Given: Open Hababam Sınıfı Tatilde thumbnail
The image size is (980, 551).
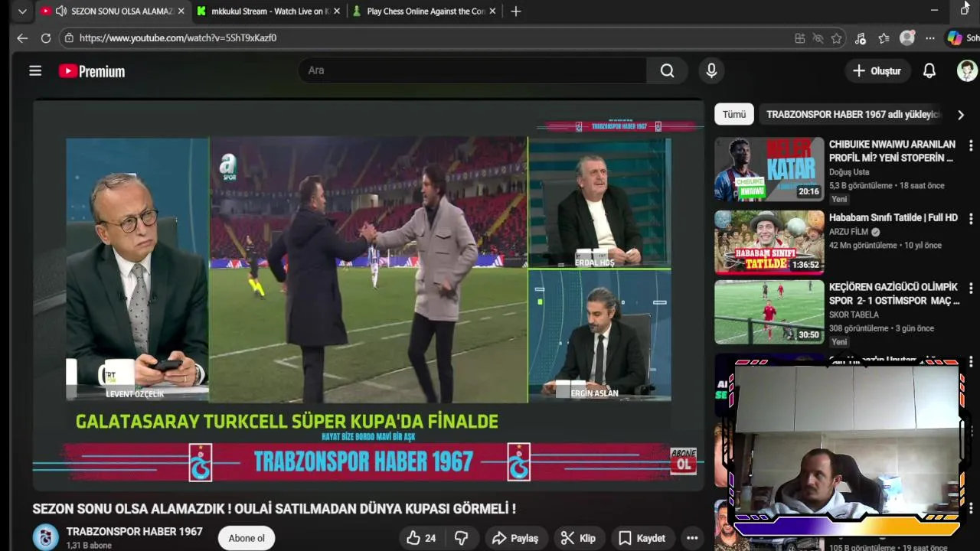Looking at the screenshot, I should tap(769, 243).
